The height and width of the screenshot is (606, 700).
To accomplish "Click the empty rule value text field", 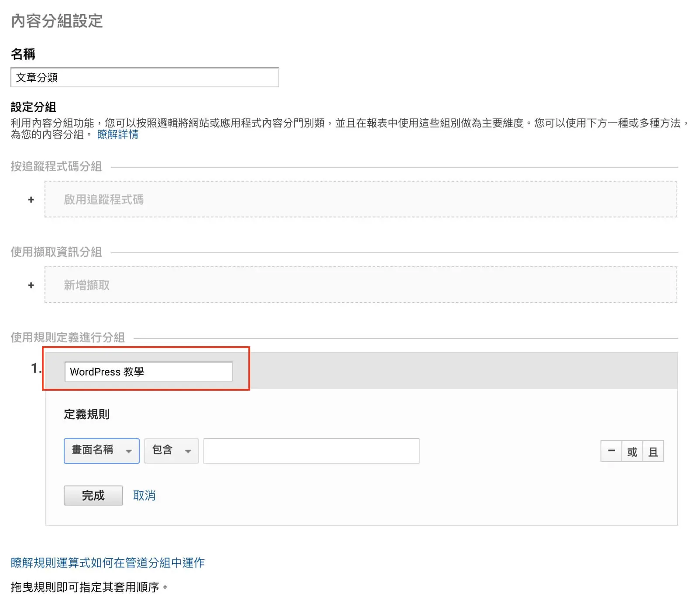I will click(x=311, y=451).
